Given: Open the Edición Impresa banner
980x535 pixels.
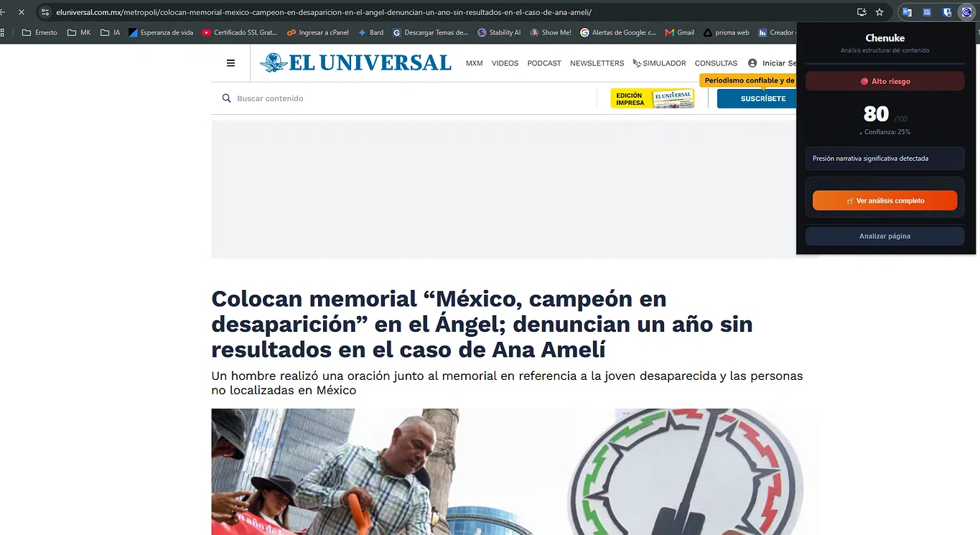Looking at the screenshot, I should (x=653, y=98).
